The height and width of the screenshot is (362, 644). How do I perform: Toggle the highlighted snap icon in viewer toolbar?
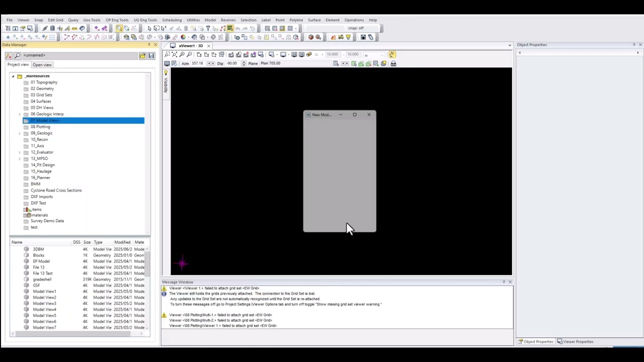coord(391,54)
